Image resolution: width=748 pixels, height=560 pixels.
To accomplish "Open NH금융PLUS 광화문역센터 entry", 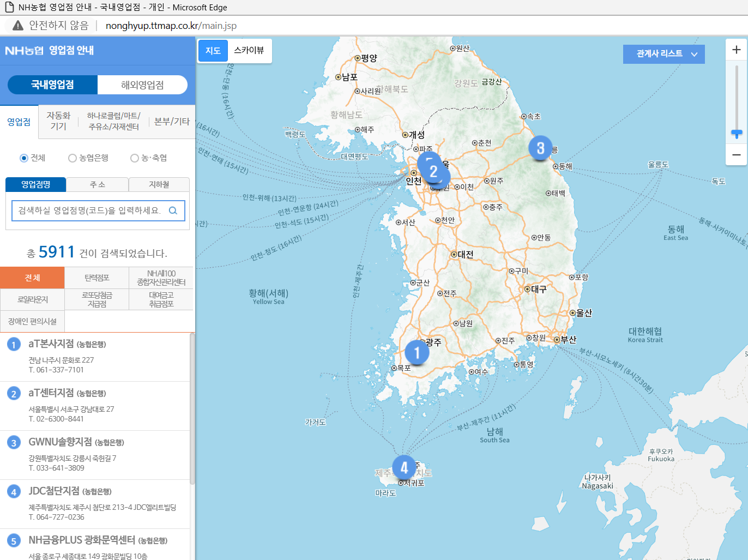I will 95,545.
